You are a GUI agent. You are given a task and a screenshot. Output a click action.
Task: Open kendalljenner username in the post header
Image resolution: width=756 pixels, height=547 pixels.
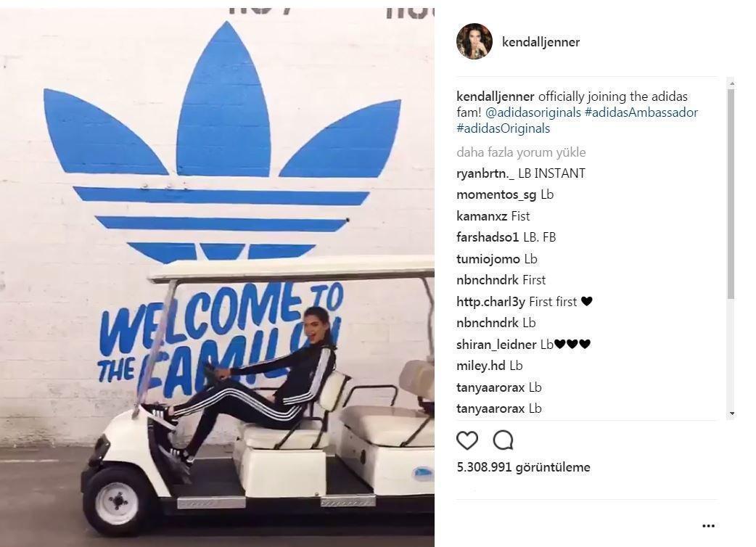click(541, 42)
